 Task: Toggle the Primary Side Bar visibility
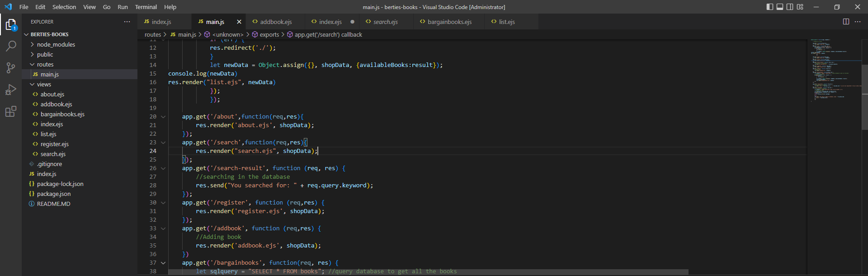click(x=770, y=7)
